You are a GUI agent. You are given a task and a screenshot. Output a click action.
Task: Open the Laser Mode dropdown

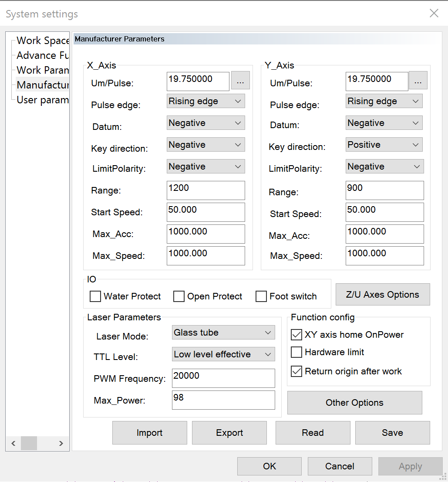223,333
